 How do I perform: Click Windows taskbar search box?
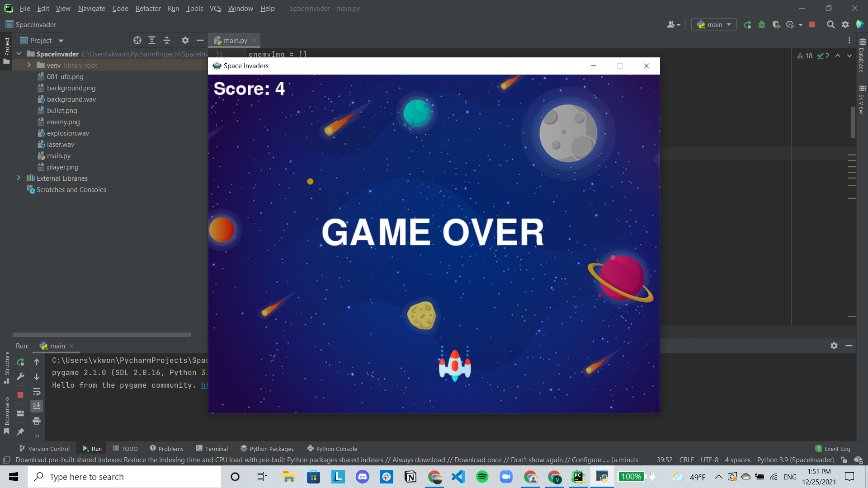click(125, 477)
